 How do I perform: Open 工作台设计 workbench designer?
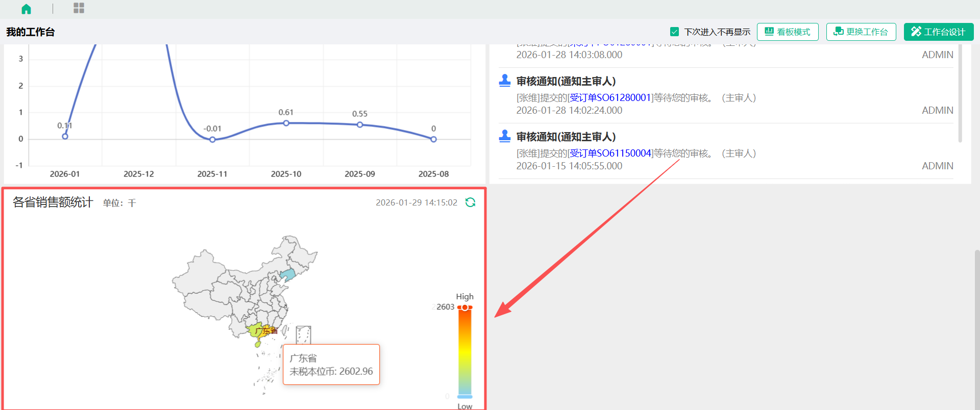pyautogui.click(x=938, y=32)
